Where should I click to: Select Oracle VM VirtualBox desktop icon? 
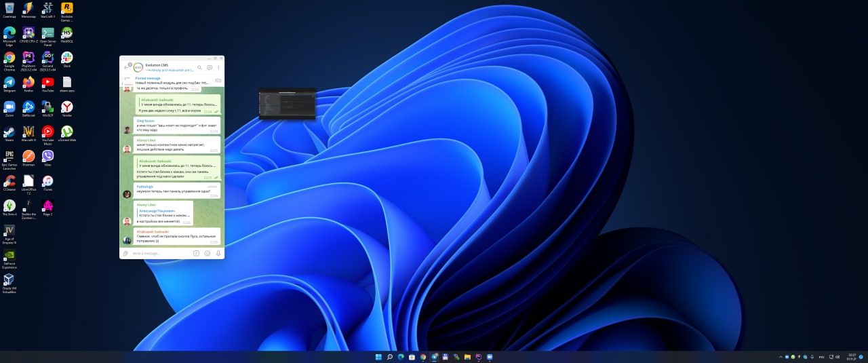pos(9,284)
